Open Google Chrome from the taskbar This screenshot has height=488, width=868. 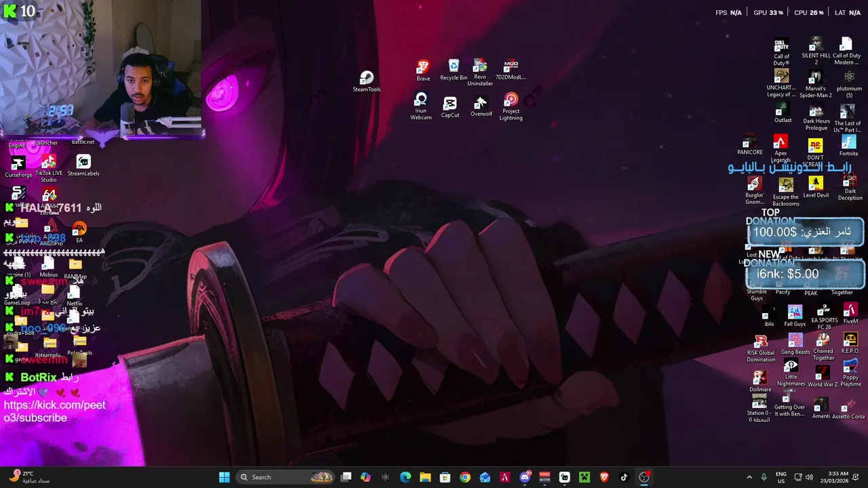[x=465, y=477]
